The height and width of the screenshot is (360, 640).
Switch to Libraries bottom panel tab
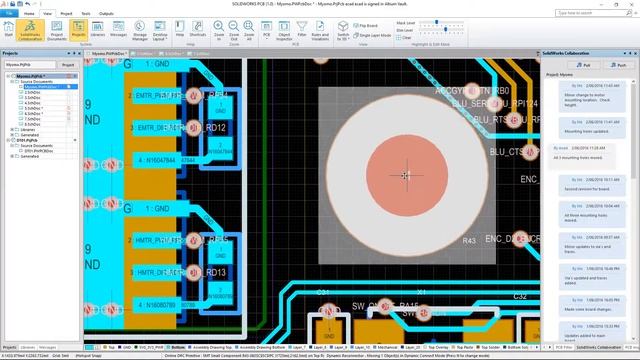28,347
